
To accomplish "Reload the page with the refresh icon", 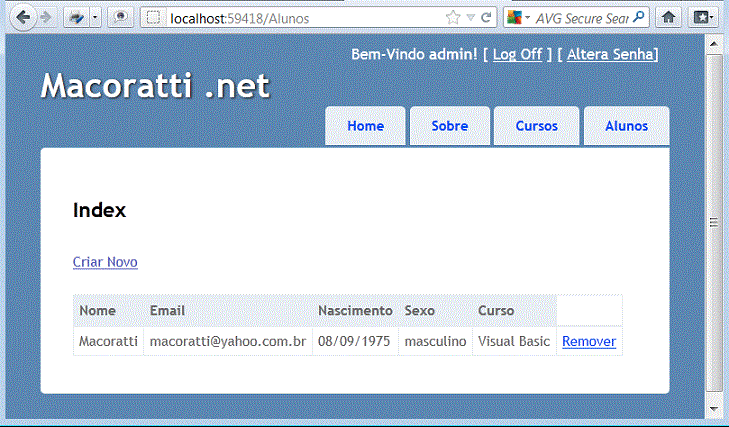I will point(486,18).
